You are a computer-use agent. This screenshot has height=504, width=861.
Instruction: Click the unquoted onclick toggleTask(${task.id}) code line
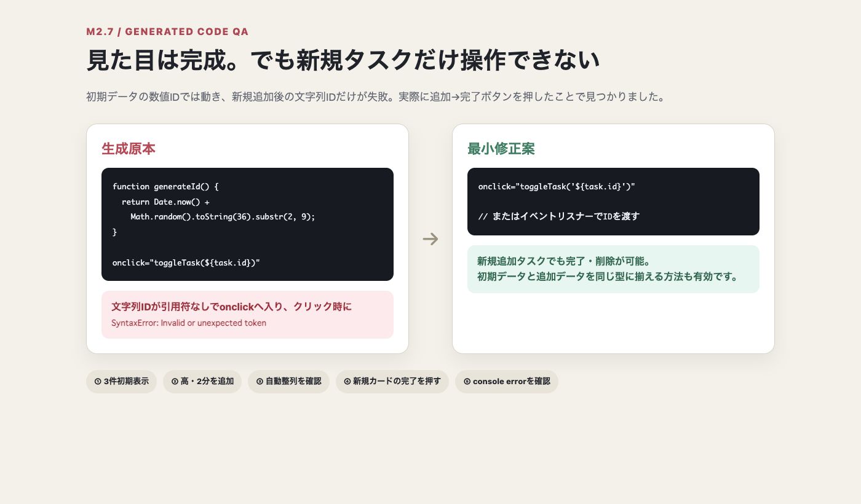(x=186, y=262)
